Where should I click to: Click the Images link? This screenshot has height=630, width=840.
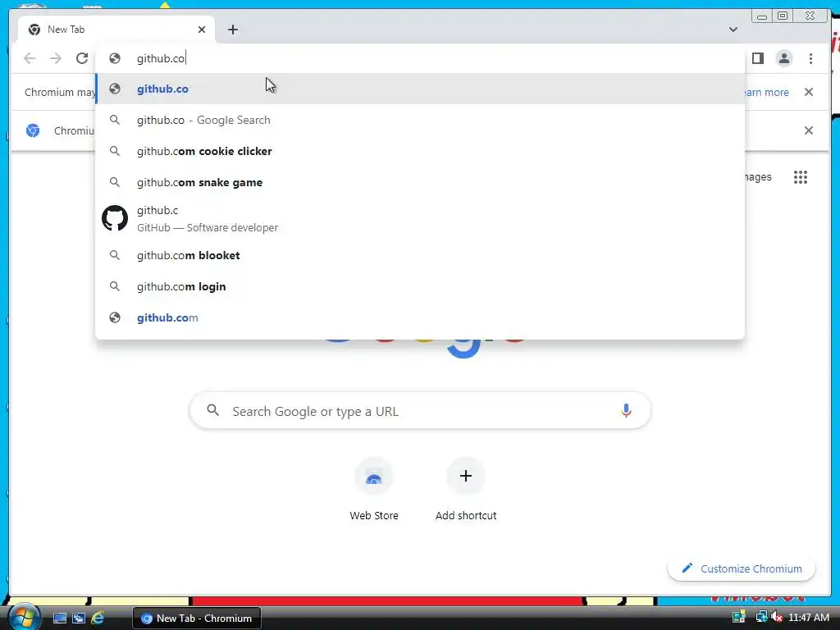pos(758,177)
